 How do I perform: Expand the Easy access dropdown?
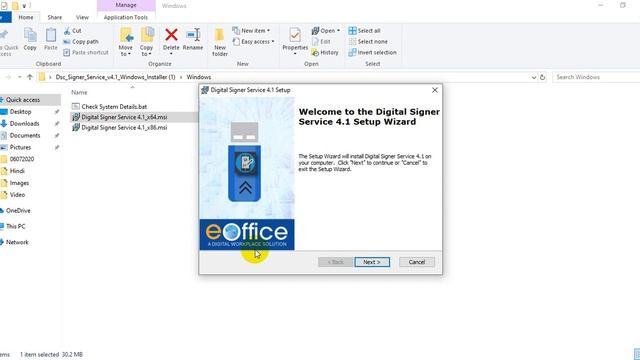[273, 42]
